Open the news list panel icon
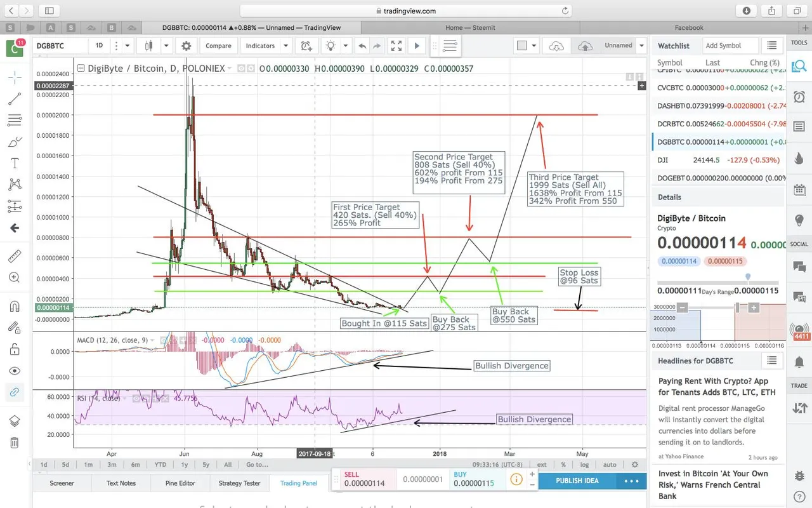 [799, 127]
